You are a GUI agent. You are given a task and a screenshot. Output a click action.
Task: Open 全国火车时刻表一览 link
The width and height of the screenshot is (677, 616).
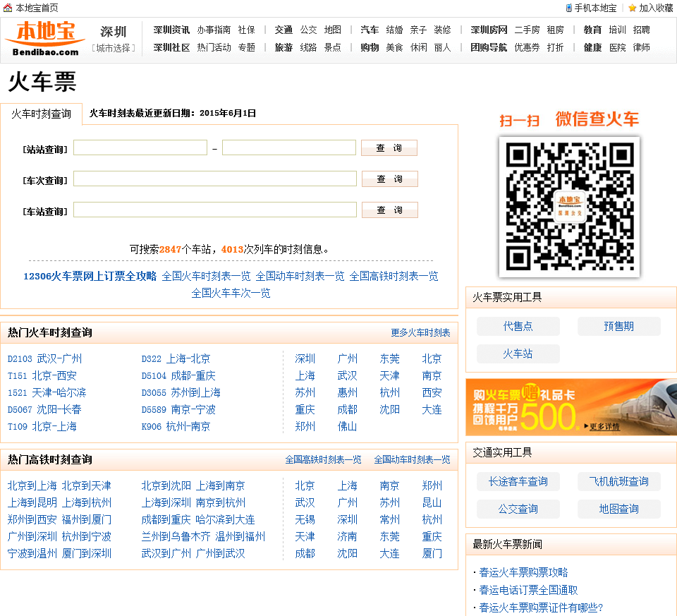pyautogui.click(x=206, y=276)
